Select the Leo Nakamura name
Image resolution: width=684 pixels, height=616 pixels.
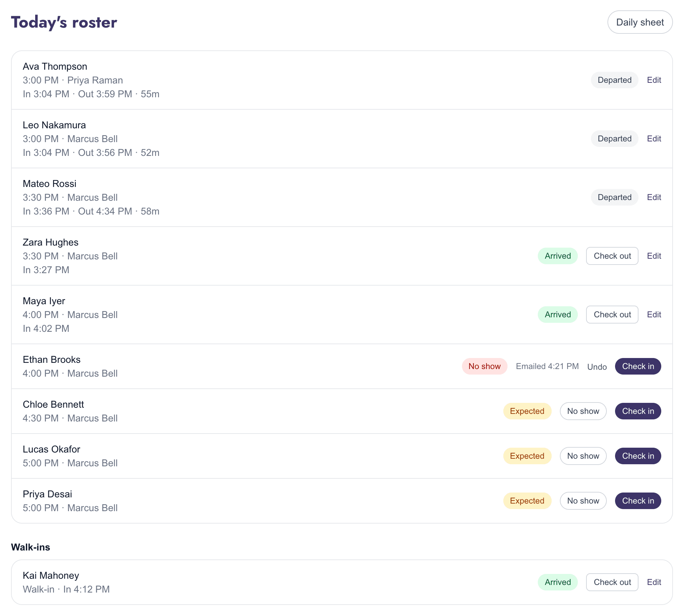(x=54, y=125)
